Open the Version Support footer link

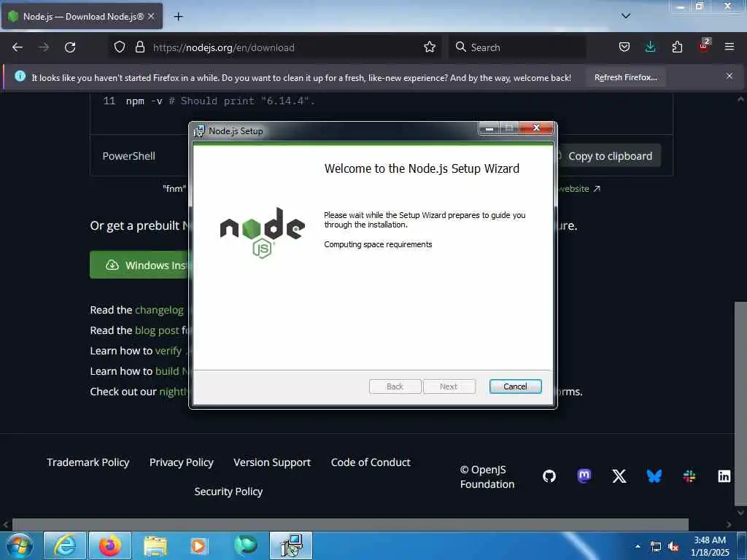272,462
